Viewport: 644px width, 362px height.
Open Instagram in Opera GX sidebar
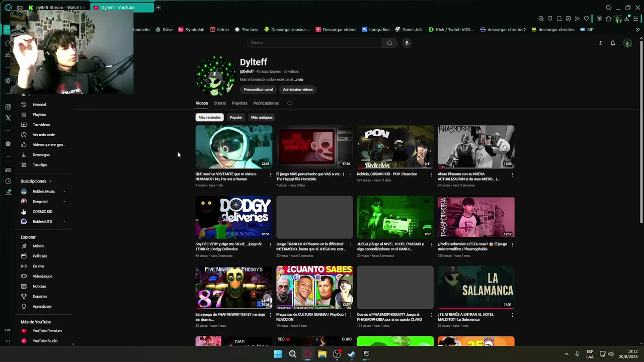pos(8,107)
